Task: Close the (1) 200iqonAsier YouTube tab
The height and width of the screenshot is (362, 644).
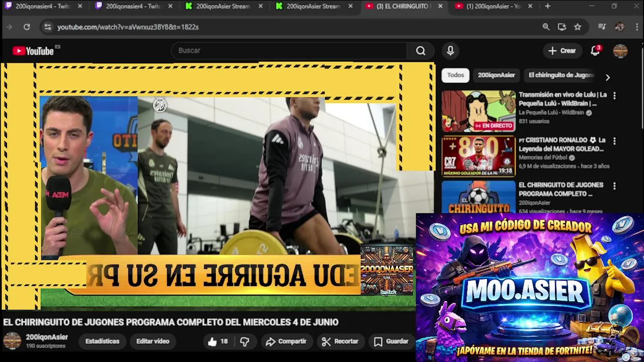Action: pos(530,6)
